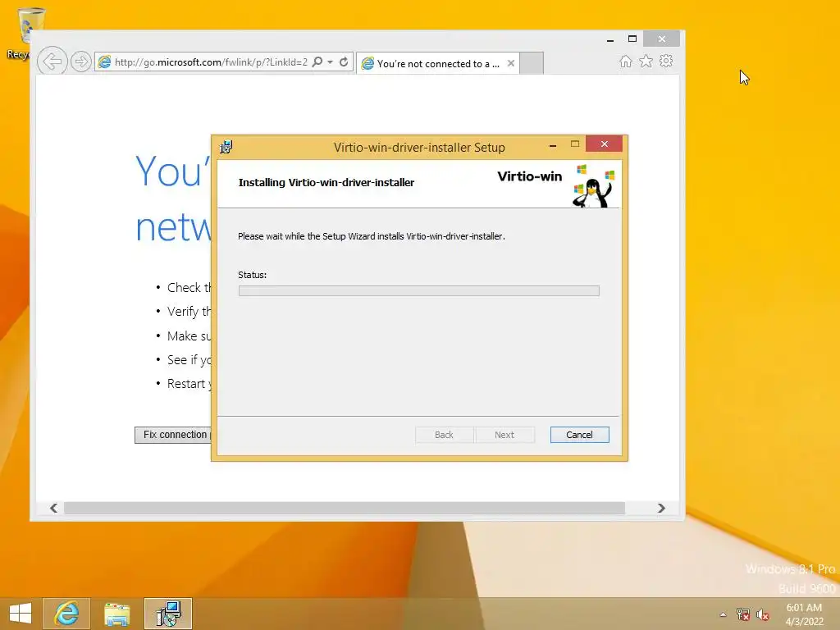Viewport: 840px width, 630px height.
Task: Click Internet Explorer in the taskbar
Action: (x=66, y=614)
